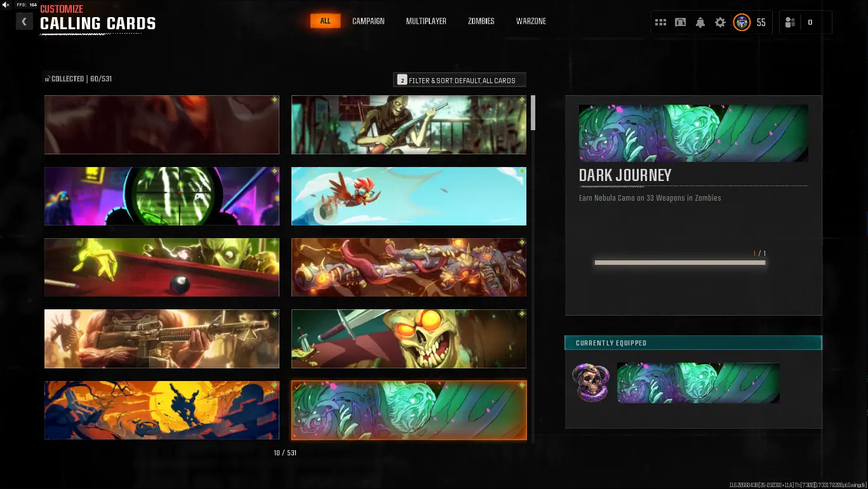
Task: Select the orange silhouette sunset calling card
Action: pos(162,410)
